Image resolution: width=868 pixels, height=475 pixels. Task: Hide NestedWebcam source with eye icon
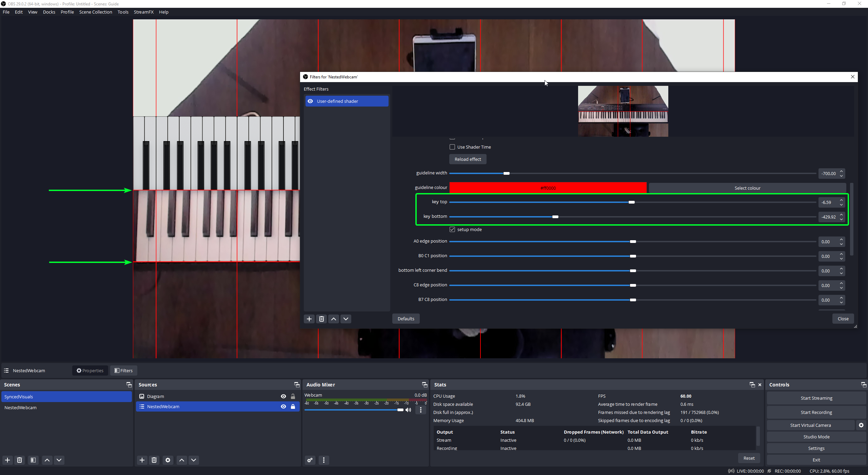pyautogui.click(x=283, y=406)
